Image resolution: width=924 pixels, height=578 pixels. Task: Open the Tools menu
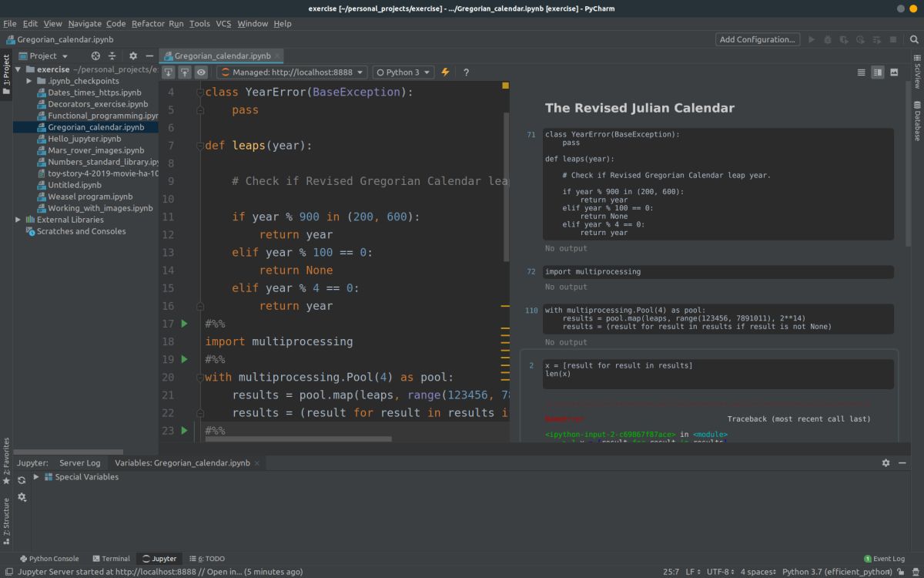199,24
